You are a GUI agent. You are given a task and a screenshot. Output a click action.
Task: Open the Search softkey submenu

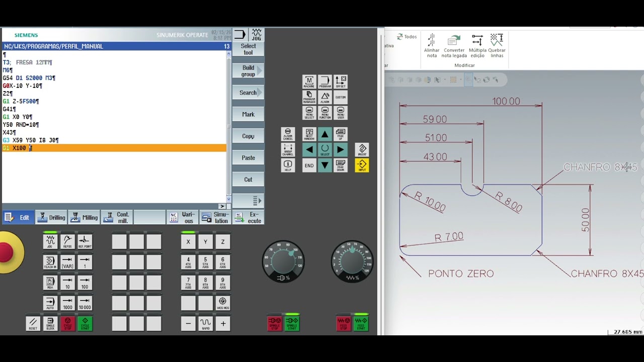[248, 93]
